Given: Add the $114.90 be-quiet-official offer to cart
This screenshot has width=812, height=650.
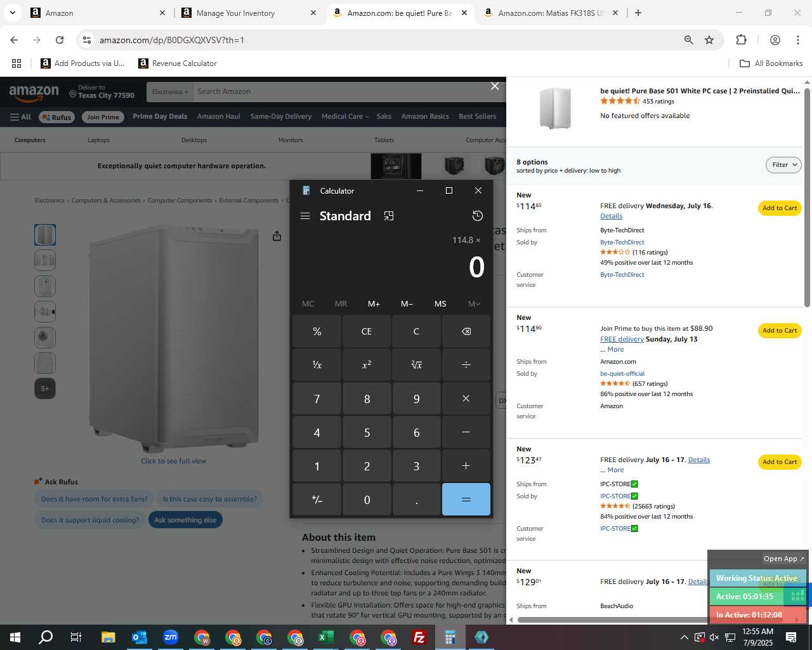Looking at the screenshot, I should 780,331.
